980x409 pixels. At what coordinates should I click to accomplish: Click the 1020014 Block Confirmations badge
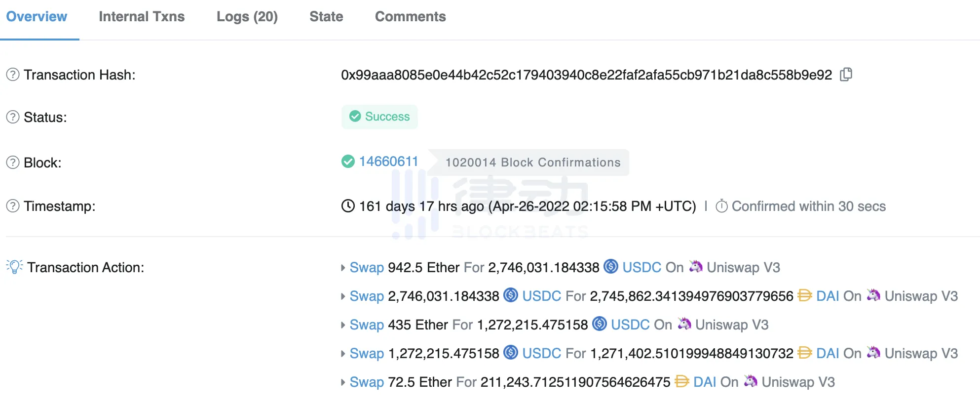coord(532,163)
